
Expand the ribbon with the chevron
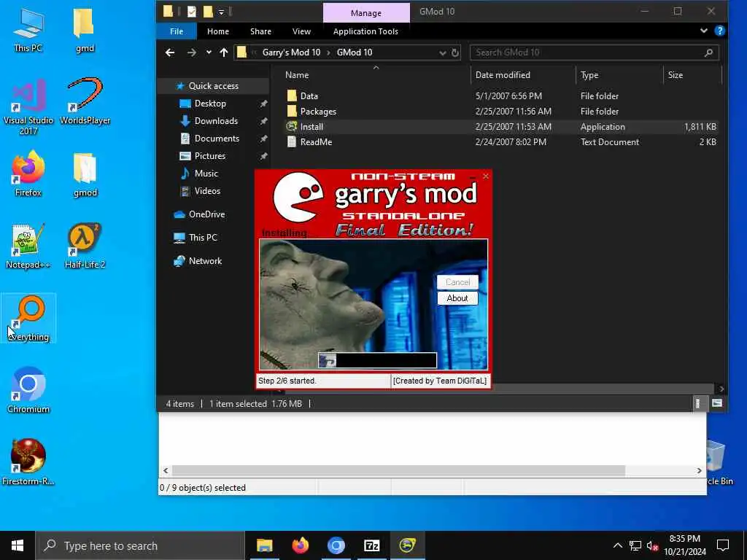pos(704,31)
